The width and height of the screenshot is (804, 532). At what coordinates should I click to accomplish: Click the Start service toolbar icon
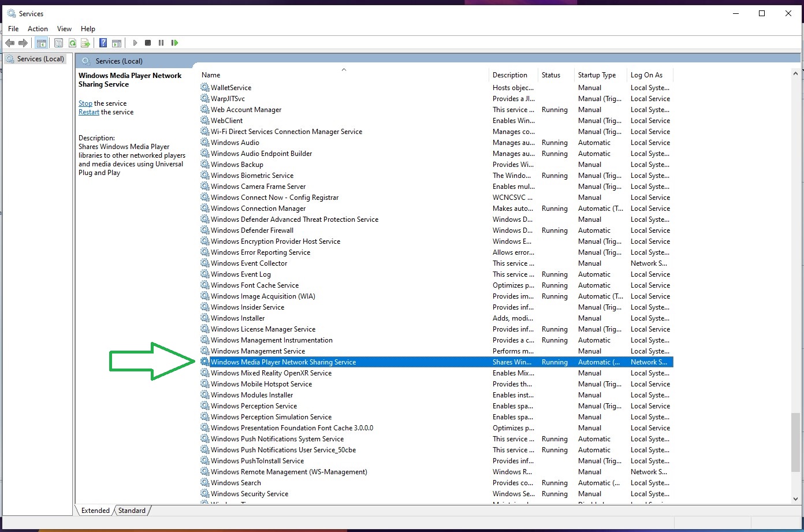(135, 42)
